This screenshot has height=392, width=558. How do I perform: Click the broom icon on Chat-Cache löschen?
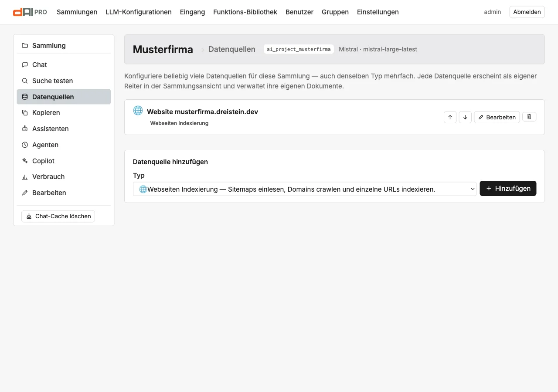pyautogui.click(x=29, y=216)
